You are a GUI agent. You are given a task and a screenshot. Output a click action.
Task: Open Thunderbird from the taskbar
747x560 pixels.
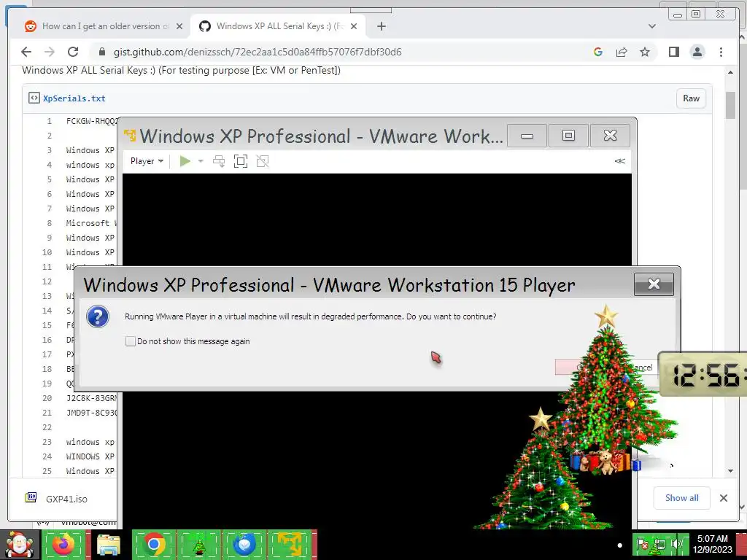pyautogui.click(x=244, y=544)
